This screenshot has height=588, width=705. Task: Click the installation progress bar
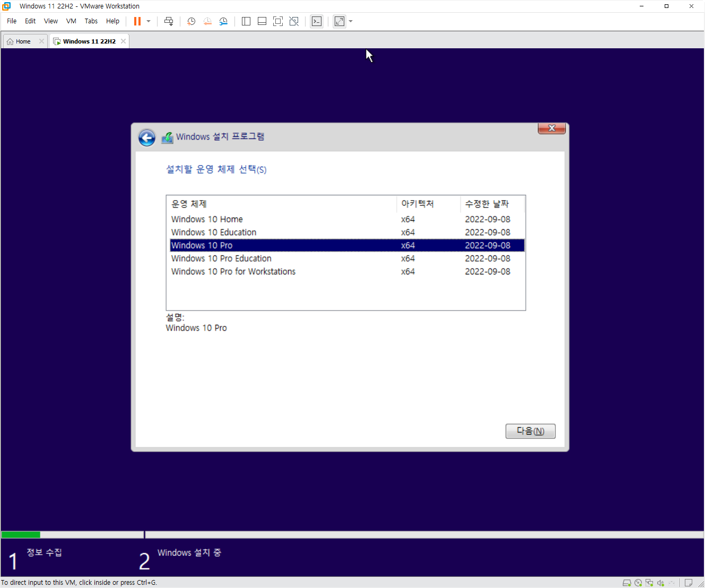[352, 534]
